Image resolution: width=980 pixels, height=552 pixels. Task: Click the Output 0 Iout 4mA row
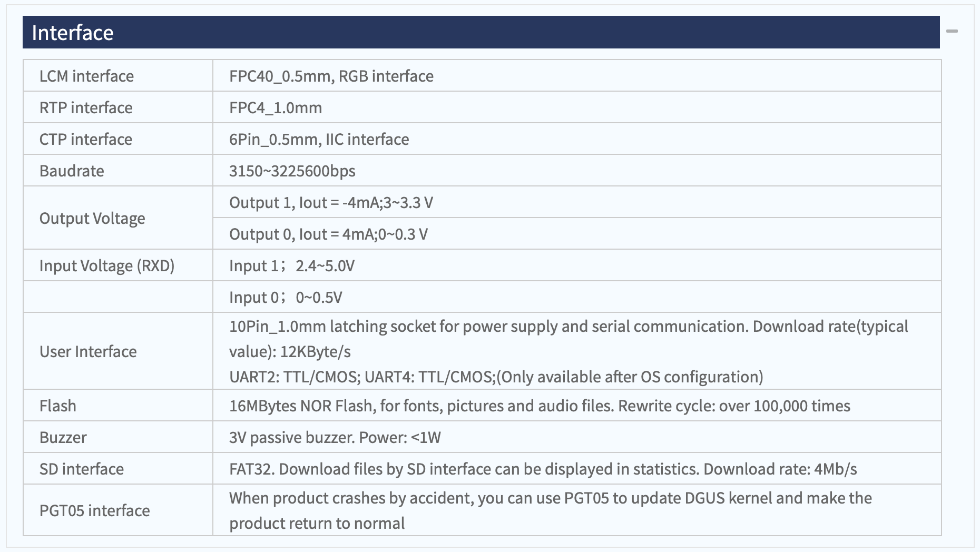pyautogui.click(x=577, y=234)
